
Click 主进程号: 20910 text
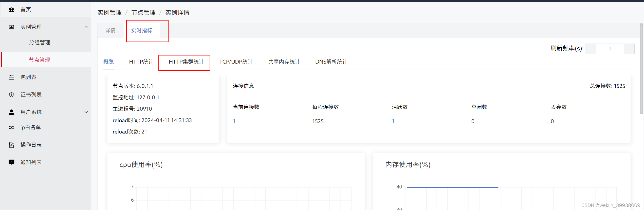(132, 109)
